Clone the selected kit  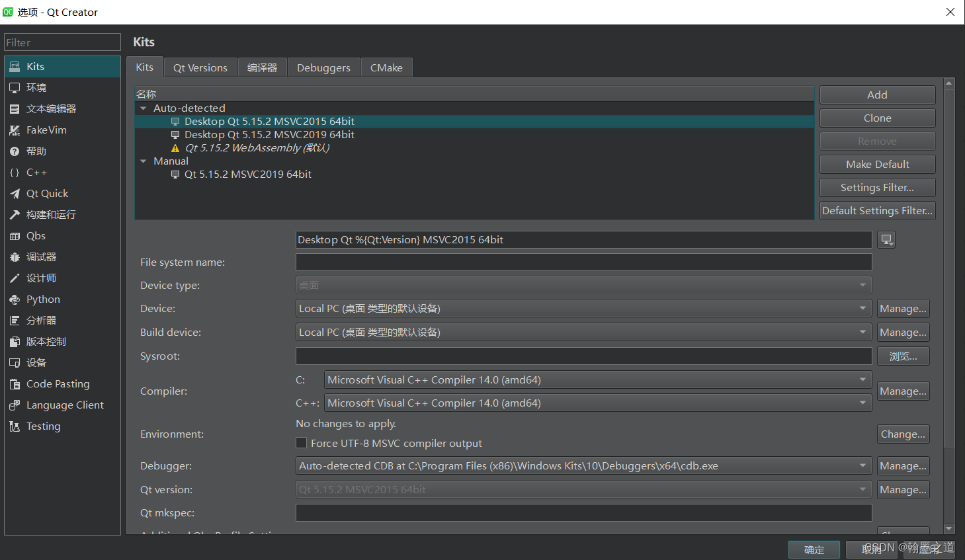click(877, 118)
